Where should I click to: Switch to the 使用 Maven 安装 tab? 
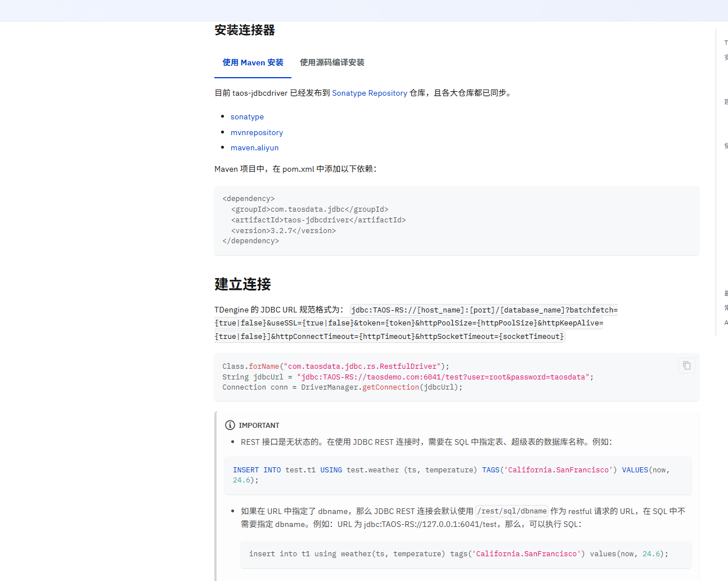[253, 62]
